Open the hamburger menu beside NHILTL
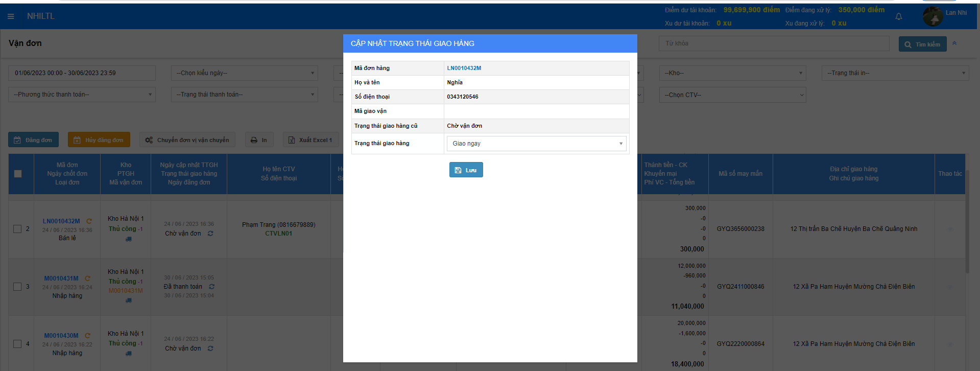 [x=11, y=16]
